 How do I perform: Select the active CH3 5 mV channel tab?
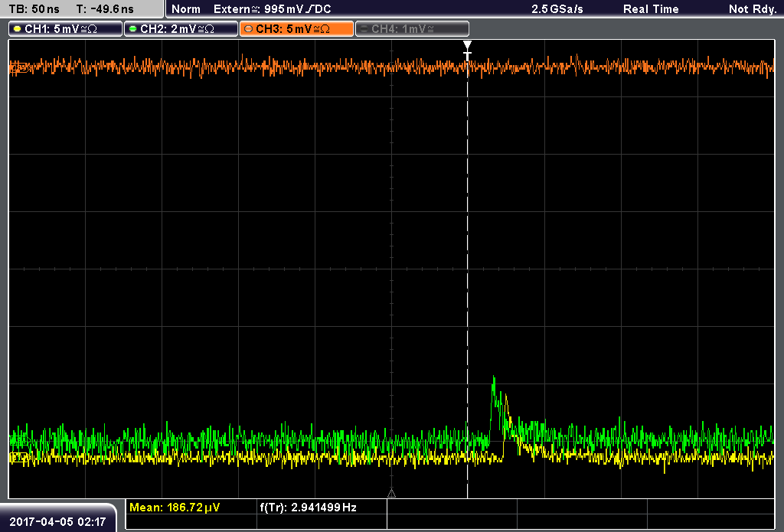296,29
